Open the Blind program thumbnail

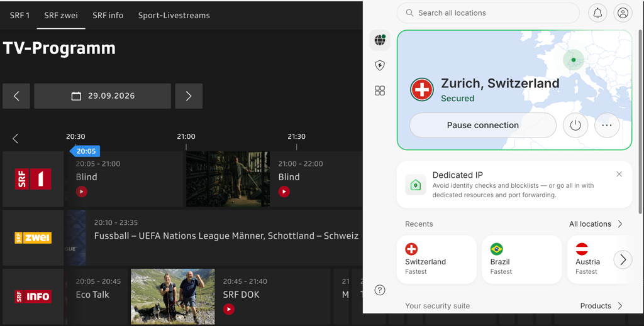228,179
